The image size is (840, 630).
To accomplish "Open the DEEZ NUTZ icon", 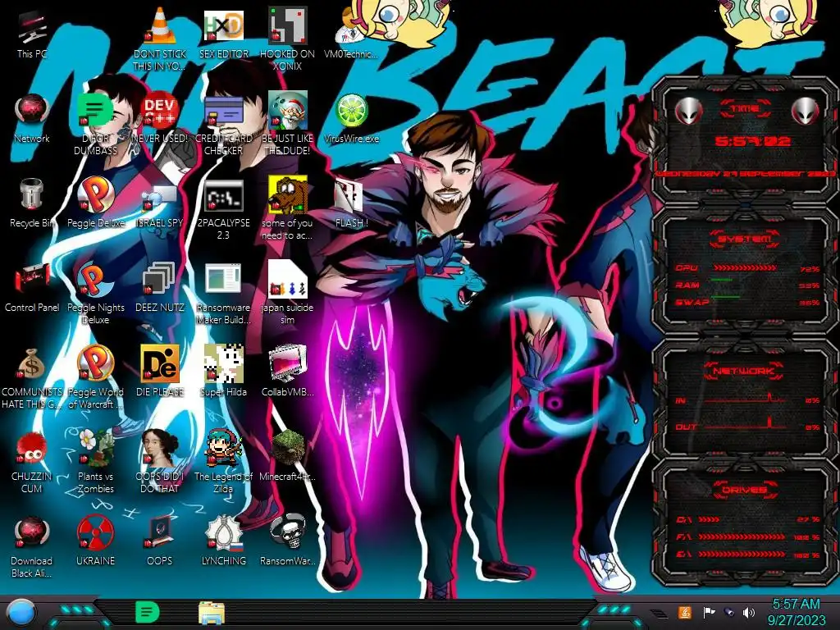I will [x=160, y=287].
